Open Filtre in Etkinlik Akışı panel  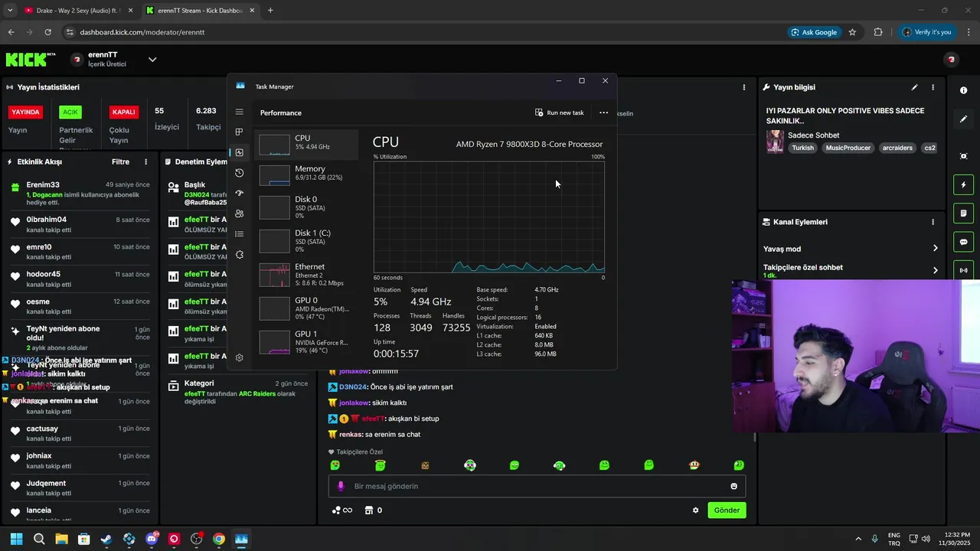[120, 162]
